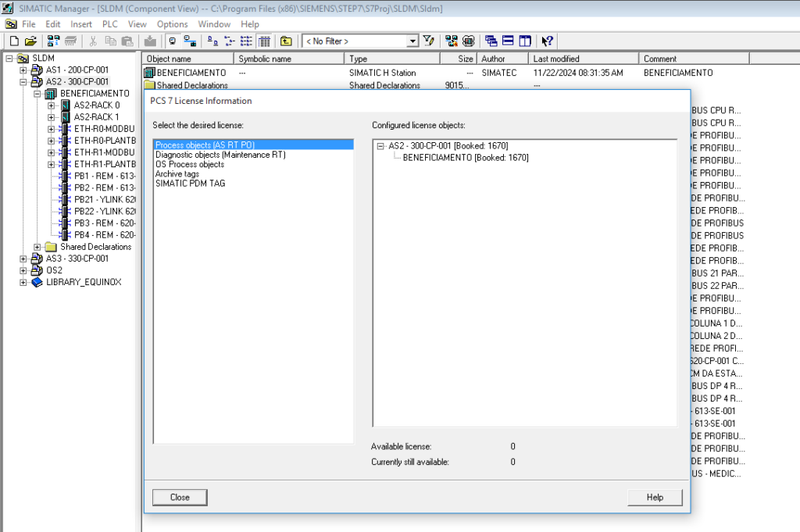Screen dimensions: 800x532
Task: Cascade windows using the toolbar icon
Action: pyautogui.click(x=491, y=41)
